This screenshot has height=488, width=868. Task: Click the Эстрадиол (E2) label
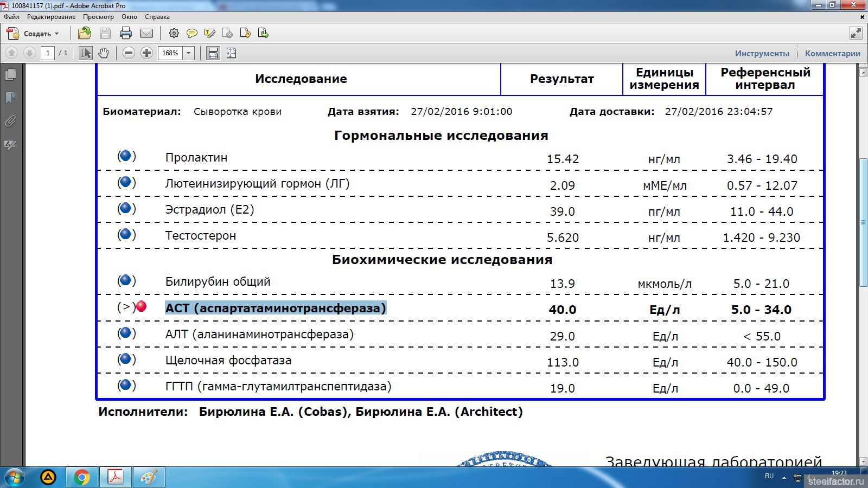point(209,210)
